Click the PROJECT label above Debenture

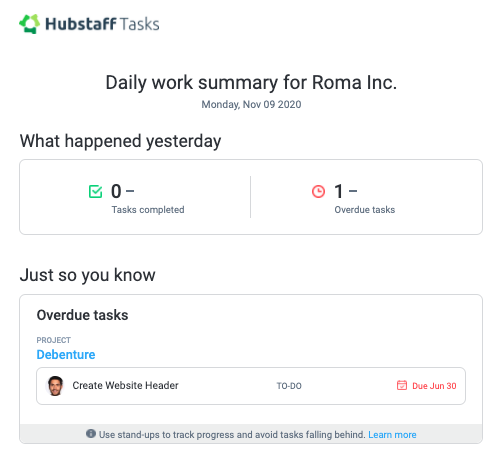click(x=54, y=340)
